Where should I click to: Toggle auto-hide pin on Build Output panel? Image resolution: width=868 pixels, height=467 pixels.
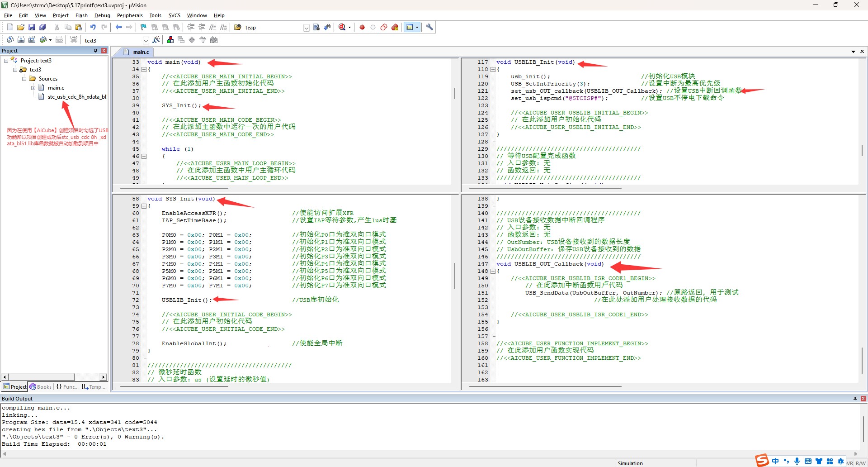[855, 399]
